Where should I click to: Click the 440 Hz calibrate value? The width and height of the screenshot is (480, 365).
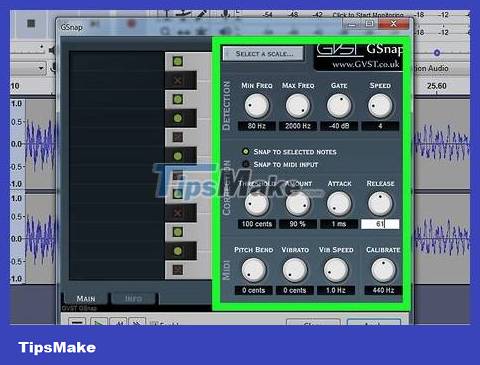pos(383,290)
